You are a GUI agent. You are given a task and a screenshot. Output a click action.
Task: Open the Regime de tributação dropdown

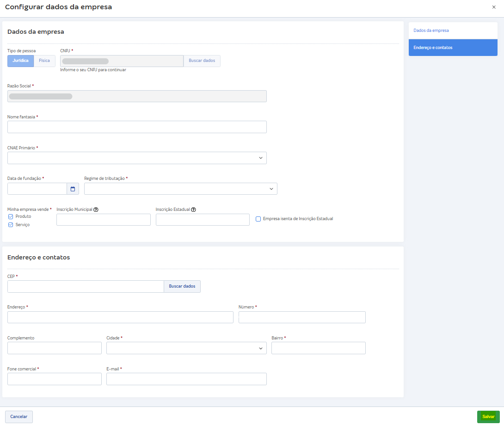pos(180,189)
